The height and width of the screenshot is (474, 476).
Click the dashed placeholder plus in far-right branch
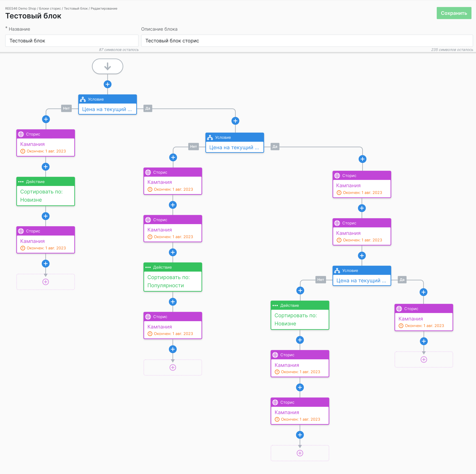coord(424,360)
